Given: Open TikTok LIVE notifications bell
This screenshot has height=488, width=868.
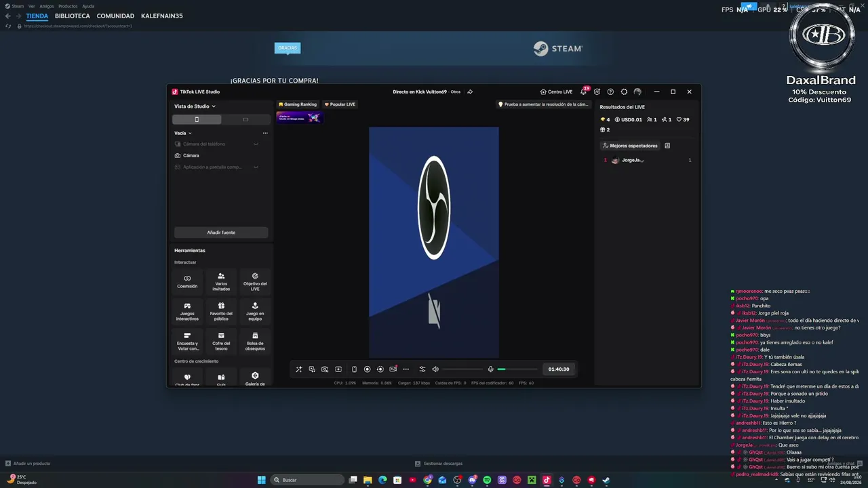Looking at the screenshot, I should (x=583, y=91).
